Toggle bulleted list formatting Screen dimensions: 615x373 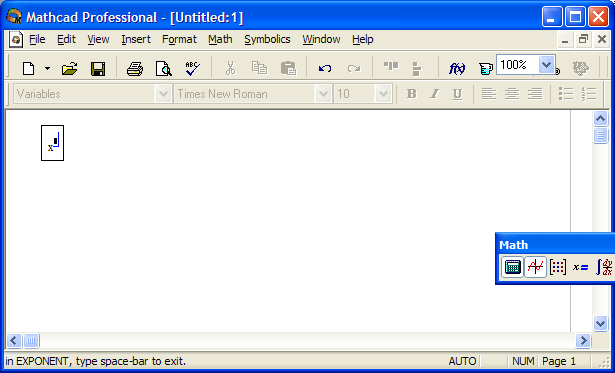566,94
